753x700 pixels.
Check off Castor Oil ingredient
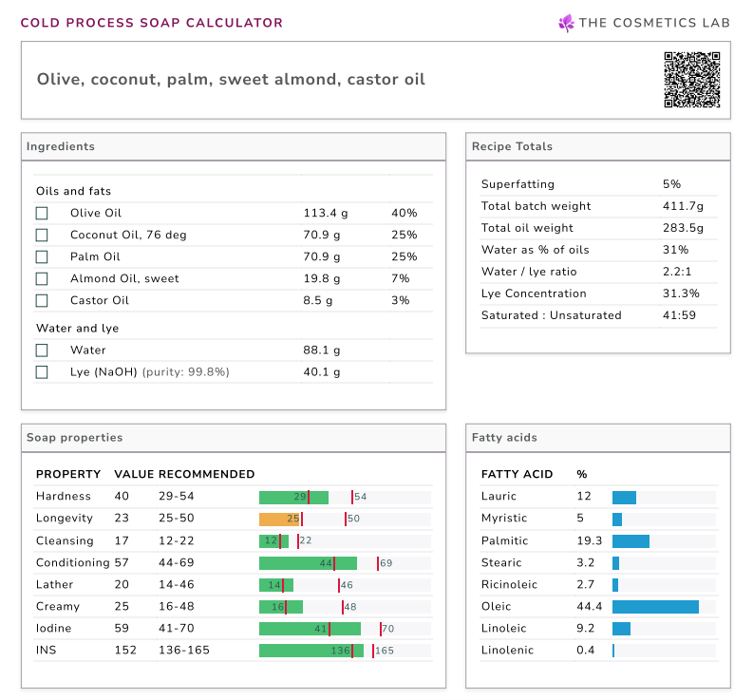(42, 300)
